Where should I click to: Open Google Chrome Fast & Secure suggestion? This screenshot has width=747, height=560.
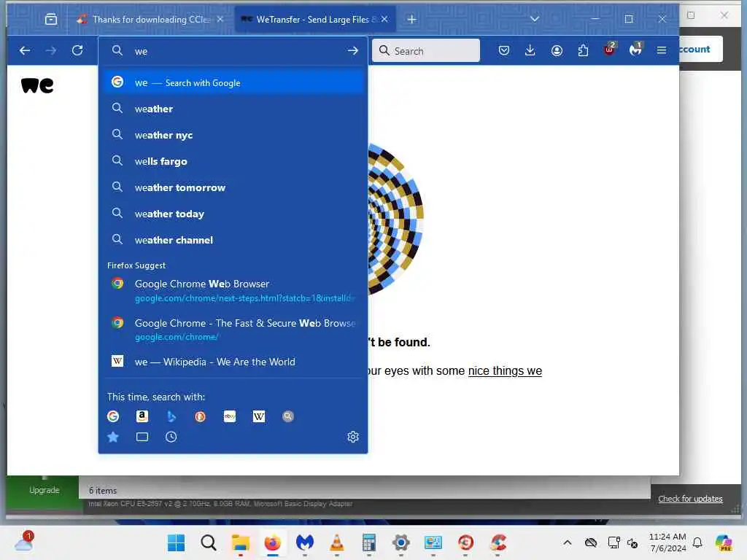coord(233,330)
